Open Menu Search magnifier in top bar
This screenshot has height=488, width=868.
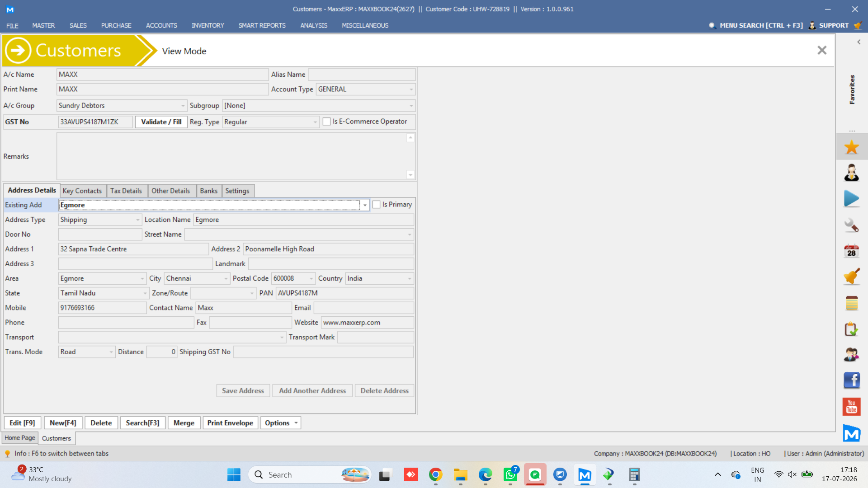tap(712, 25)
